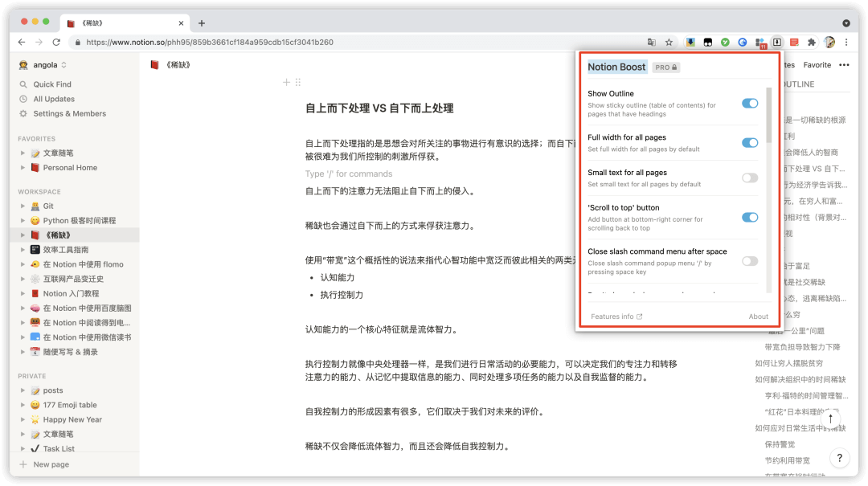Toggle Show Outline switch
The height and width of the screenshot is (486, 868).
750,104
